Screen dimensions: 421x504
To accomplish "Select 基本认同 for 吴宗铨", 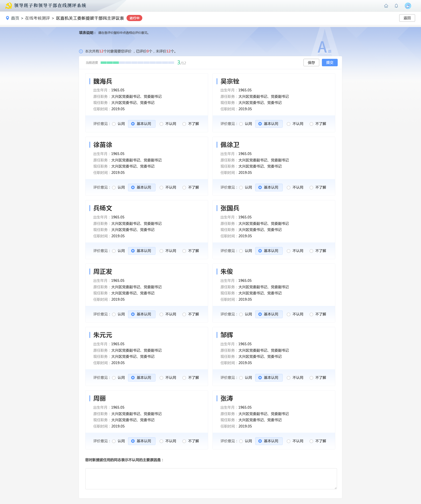I will click(x=269, y=124).
